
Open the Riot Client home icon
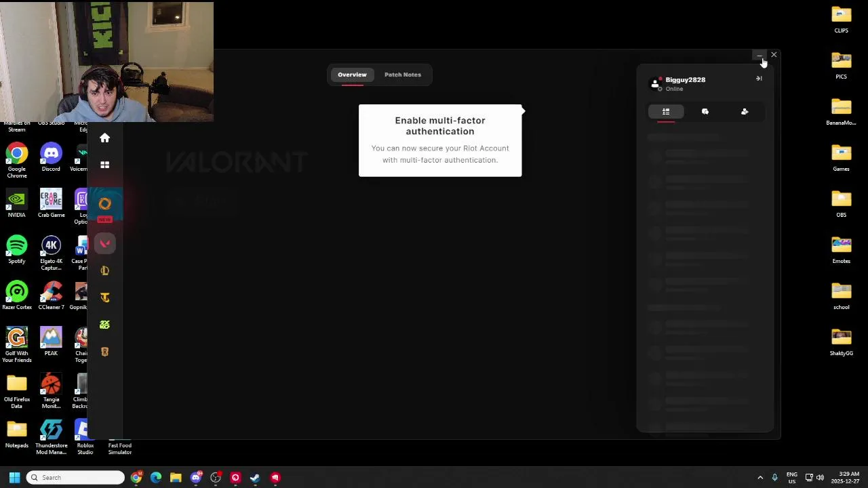(104, 138)
